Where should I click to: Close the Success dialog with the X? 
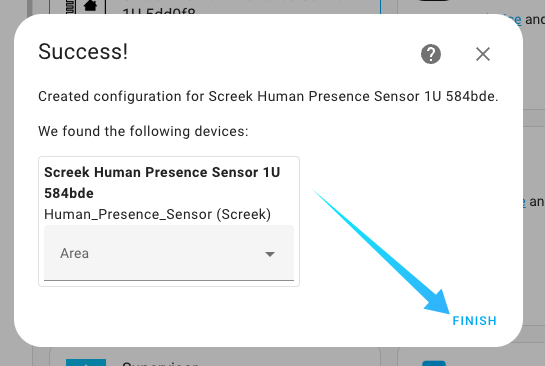pyautogui.click(x=483, y=54)
